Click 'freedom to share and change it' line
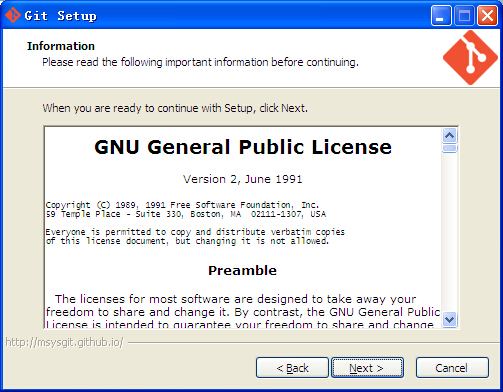Image resolution: width=503 pixels, height=392 pixels. pos(243,312)
